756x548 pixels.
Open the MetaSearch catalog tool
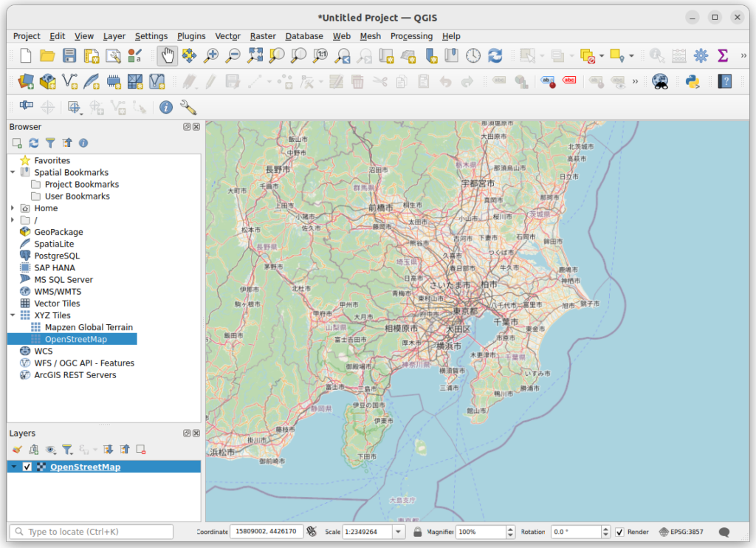(659, 81)
